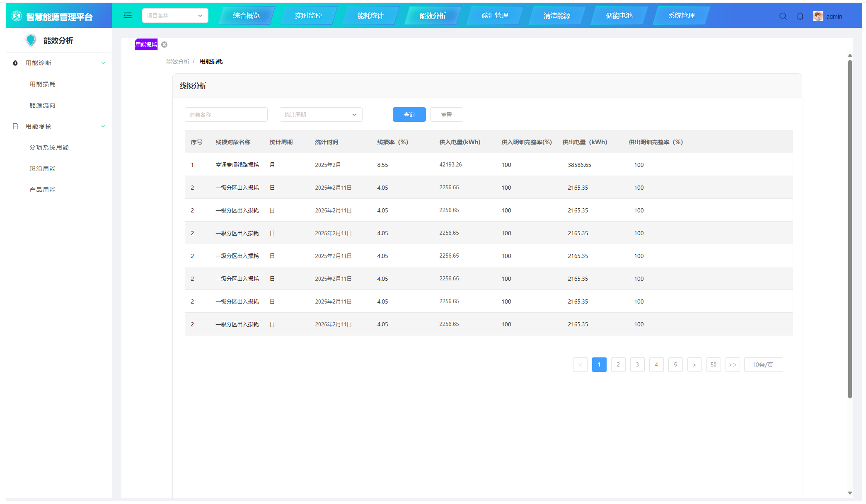Viewport: 866px width, 504px height.
Task: Switch to 储能电池 top tab
Action: 619,16
